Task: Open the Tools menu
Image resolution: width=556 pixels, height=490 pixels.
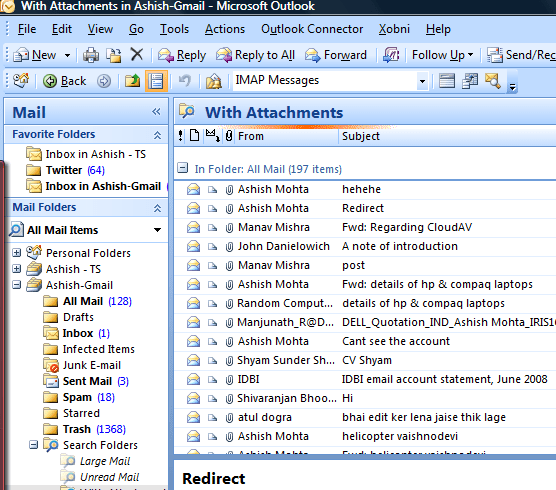Action: pyautogui.click(x=174, y=29)
